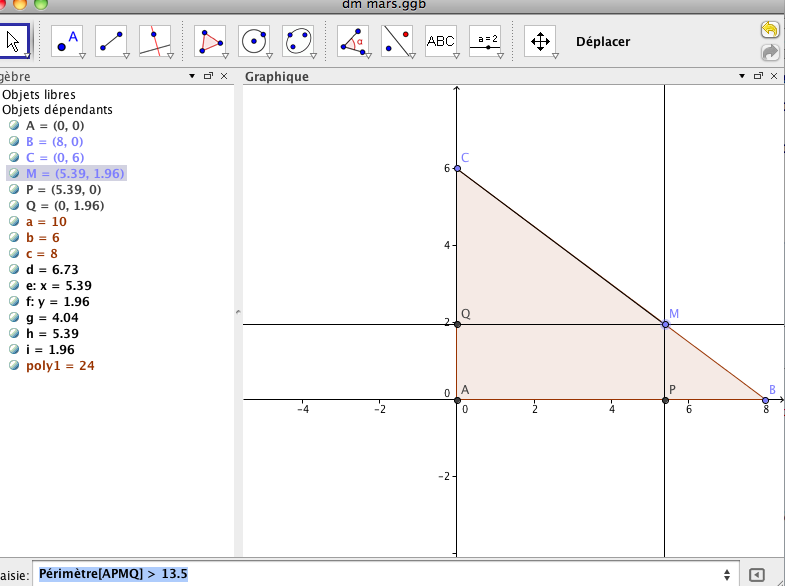Open the input bar history dropdown

(x=726, y=575)
